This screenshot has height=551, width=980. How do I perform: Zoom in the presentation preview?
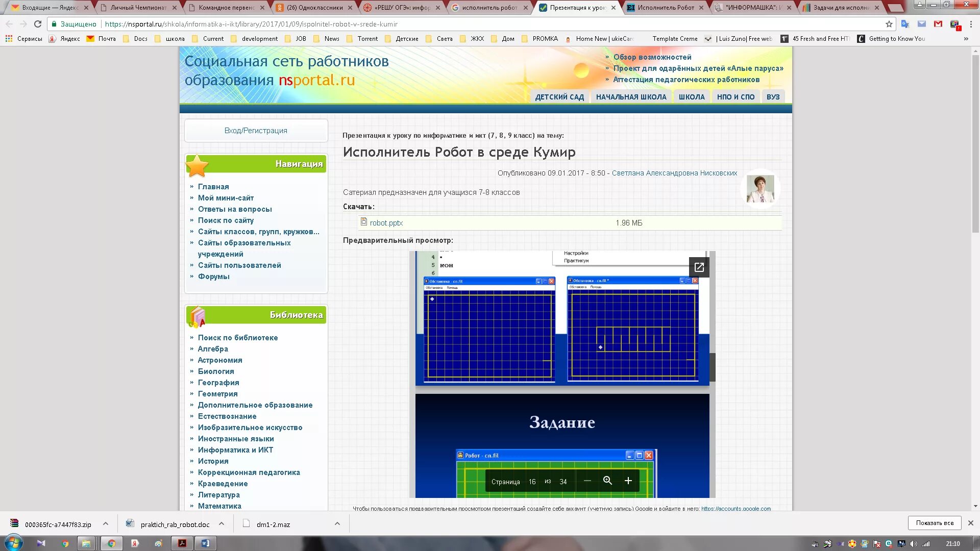(x=628, y=481)
